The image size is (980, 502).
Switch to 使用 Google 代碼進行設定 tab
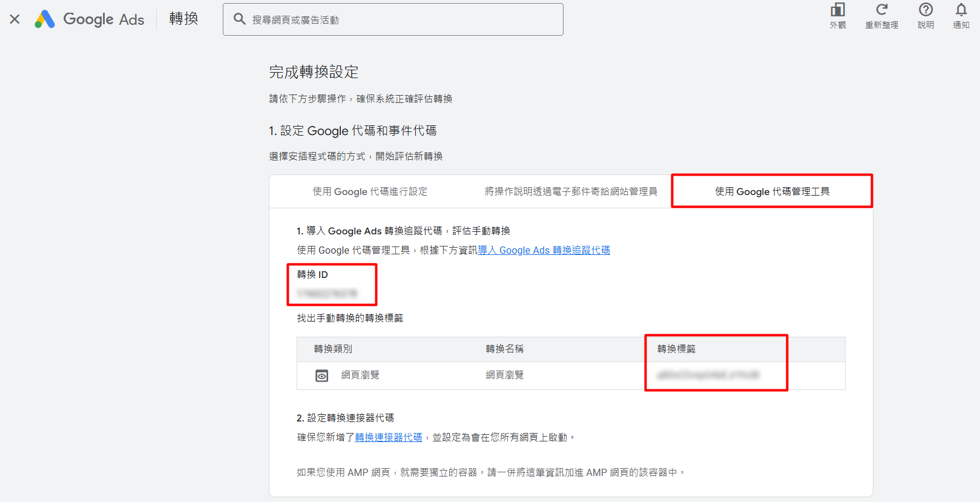pos(370,192)
